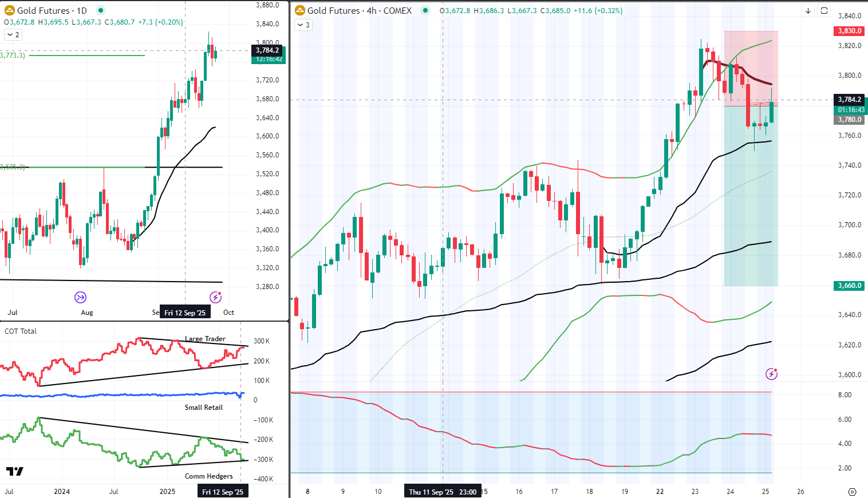Viewport: 868px width, 498px height.
Task: Click the red 3,830.0 stop price label
Action: [848, 31]
